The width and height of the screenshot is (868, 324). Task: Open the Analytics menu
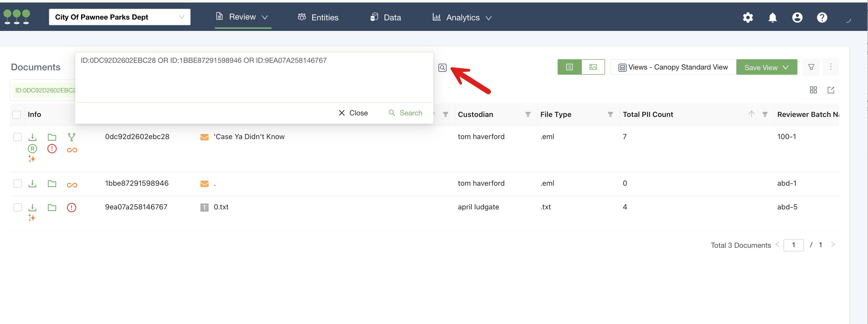pyautogui.click(x=462, y=18)
